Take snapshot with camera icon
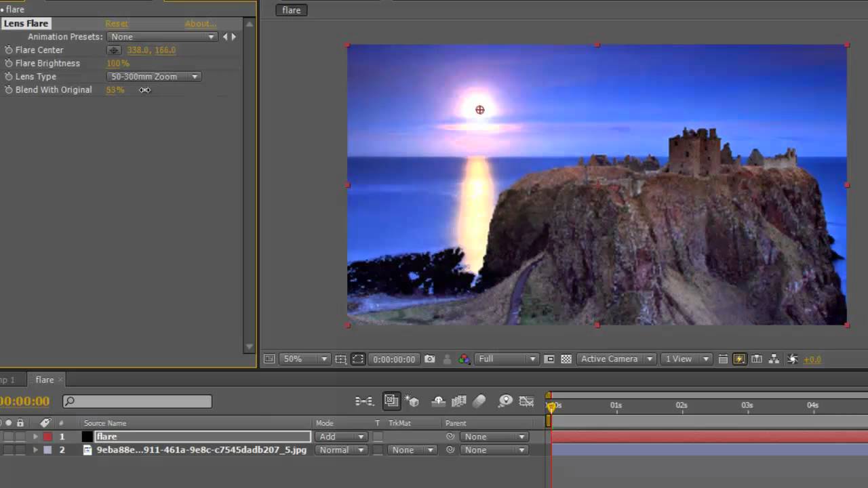The width and height of the screenshot is (868, 488). point(430,359)
